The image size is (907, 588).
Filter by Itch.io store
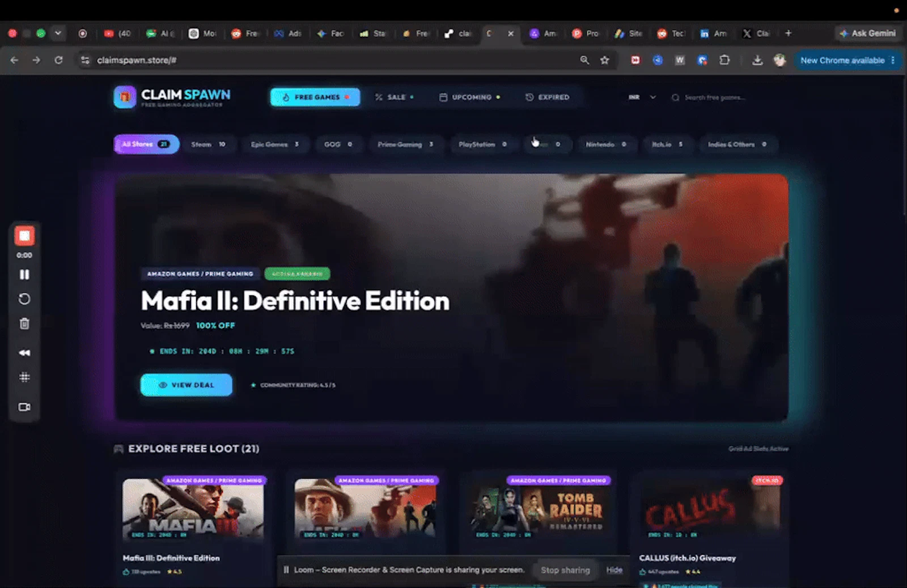click(x=667, y=144)
